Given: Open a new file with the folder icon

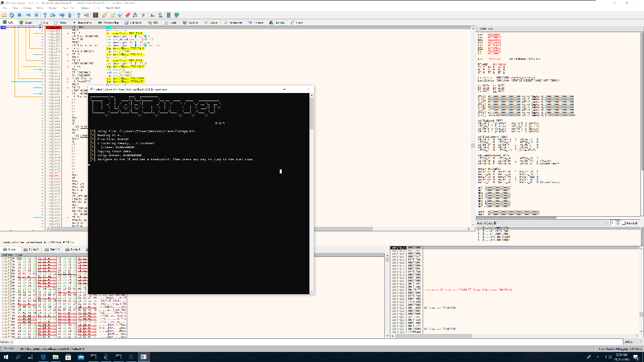Looking at the screenshot, I should (5, 15).
